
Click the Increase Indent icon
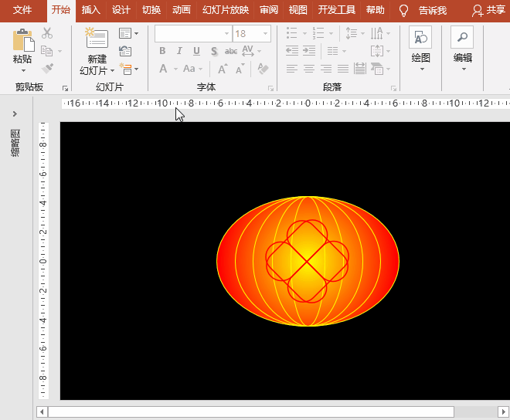tap(309, 51)
